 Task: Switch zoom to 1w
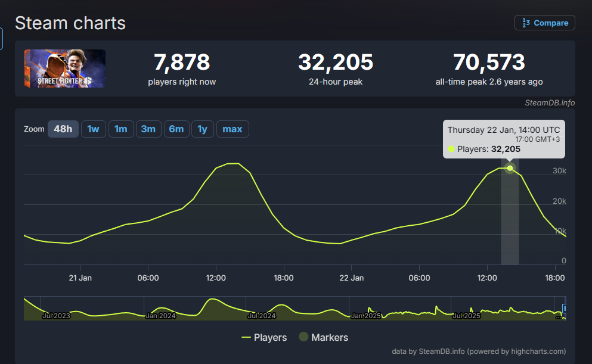pos(93,129)
